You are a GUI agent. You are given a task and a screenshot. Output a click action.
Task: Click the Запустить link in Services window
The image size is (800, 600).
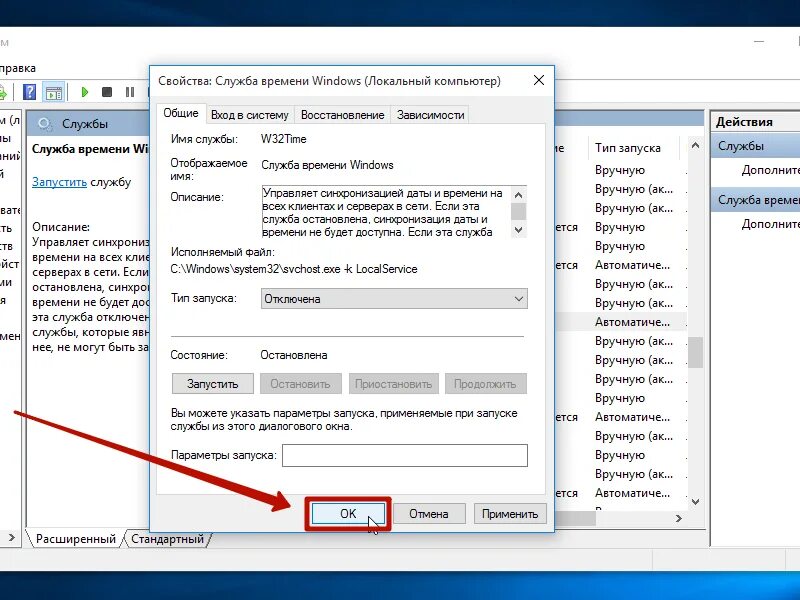tap(59, 182)
